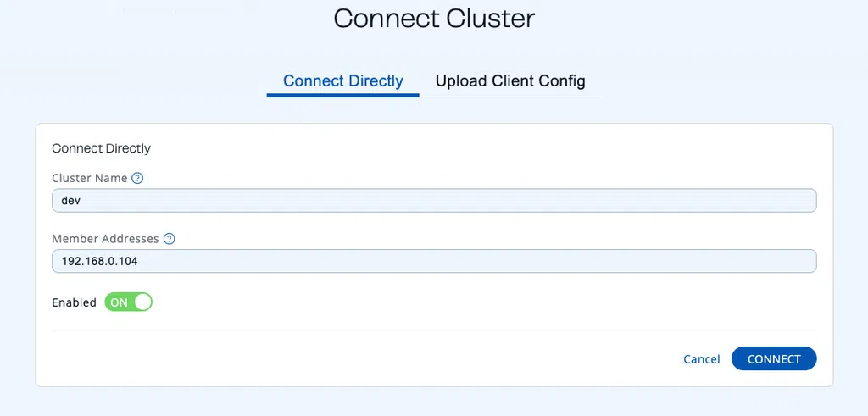The width and height of the screenshot is (868, 416).
Task: Select the Connect Directly tab
Action: [x=343, y=81]
